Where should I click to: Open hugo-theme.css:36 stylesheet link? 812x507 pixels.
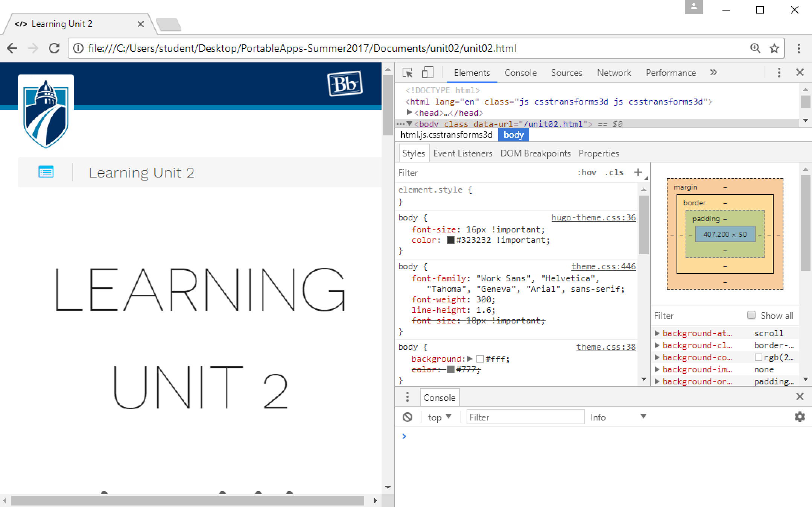click(593, 217)
